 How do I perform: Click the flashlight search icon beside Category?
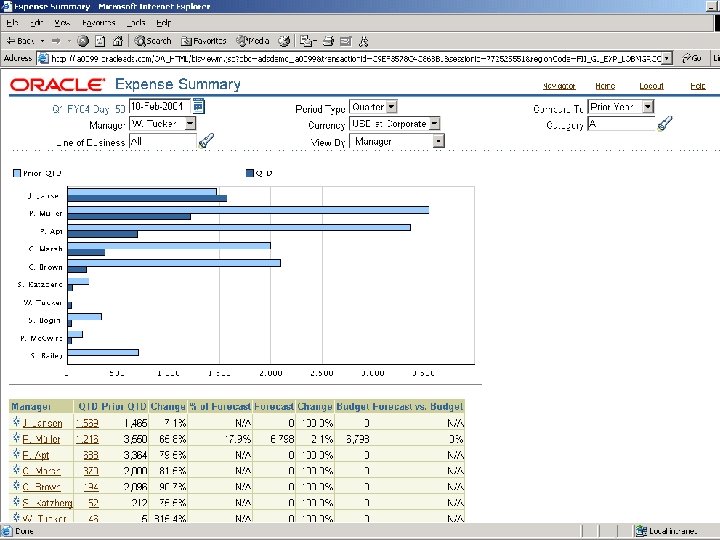tap(664, 124)
